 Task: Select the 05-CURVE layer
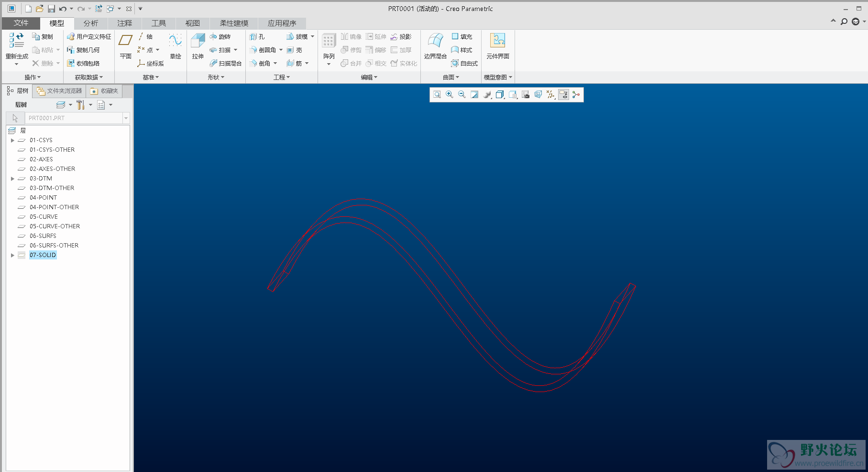(44, 217)
